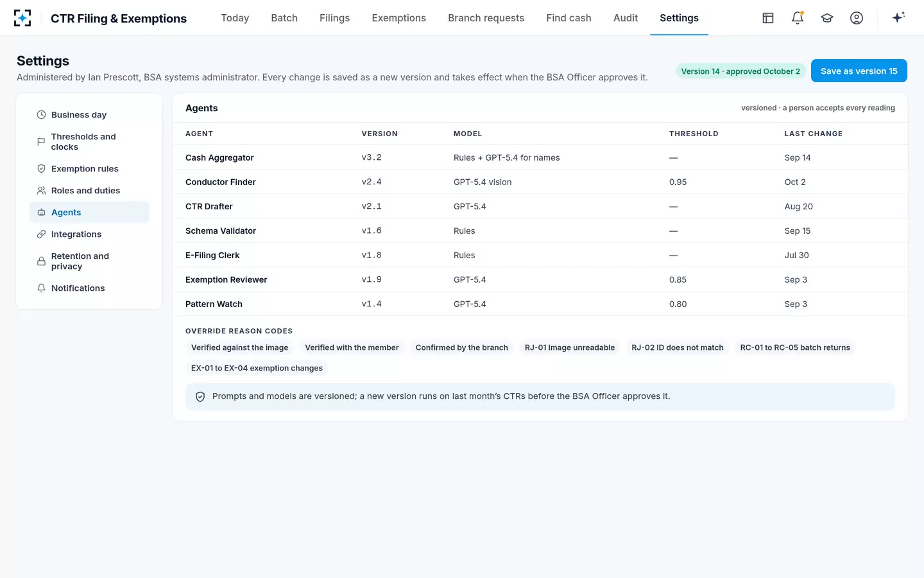Click 'Verified against the image' reason chip
The height and width of the screenshot is (578, 924).
(239, 347)
